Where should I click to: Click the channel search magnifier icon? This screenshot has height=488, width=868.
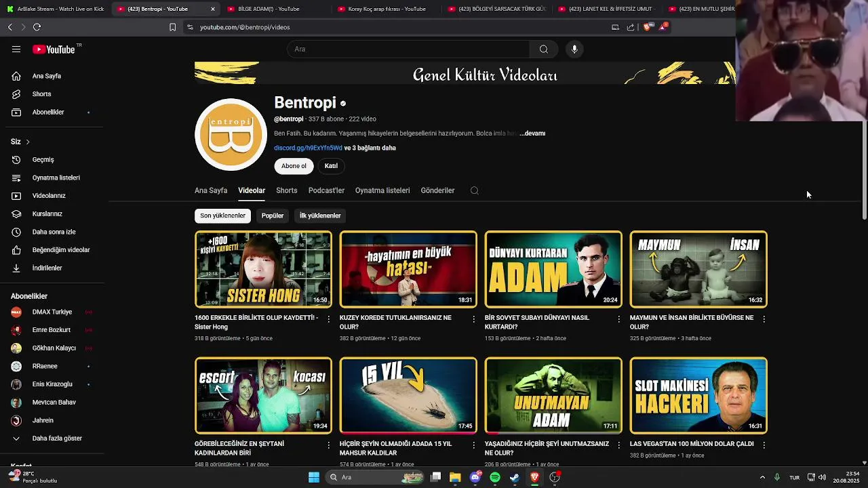pyautogui.click(x=475, y=190)
